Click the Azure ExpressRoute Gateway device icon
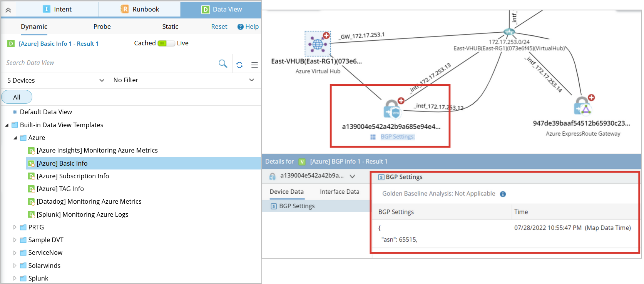Image resolution: width=644 pixels, height=284 pixels. [583, 106]
